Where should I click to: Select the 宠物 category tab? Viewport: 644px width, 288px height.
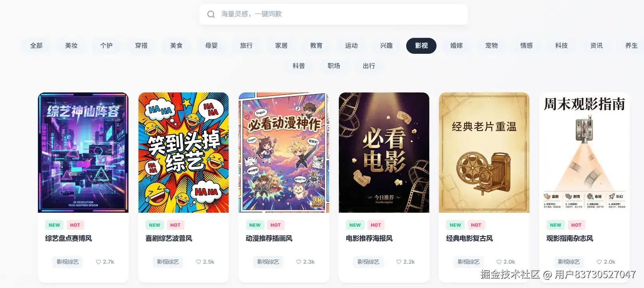click(492, 46)
